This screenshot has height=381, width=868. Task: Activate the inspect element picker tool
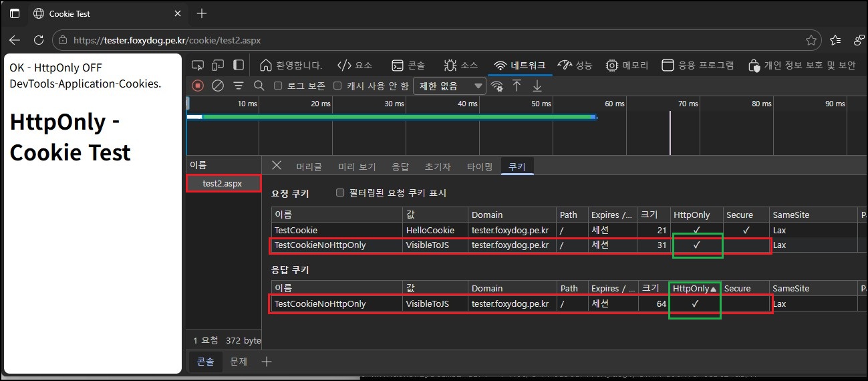click(198, 65)
